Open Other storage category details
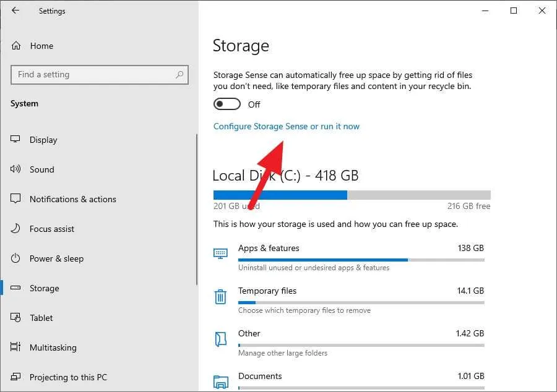The width and height of the screenshot is (557, 392). point(349,343)
